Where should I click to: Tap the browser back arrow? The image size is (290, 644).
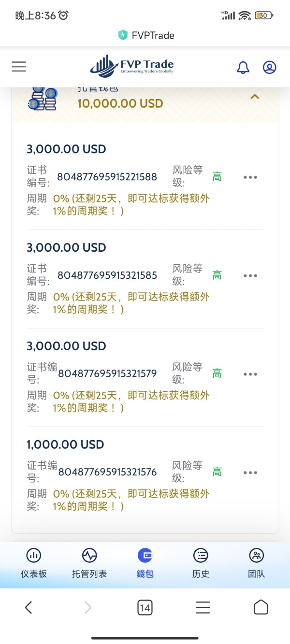click(x=29, y=607)
